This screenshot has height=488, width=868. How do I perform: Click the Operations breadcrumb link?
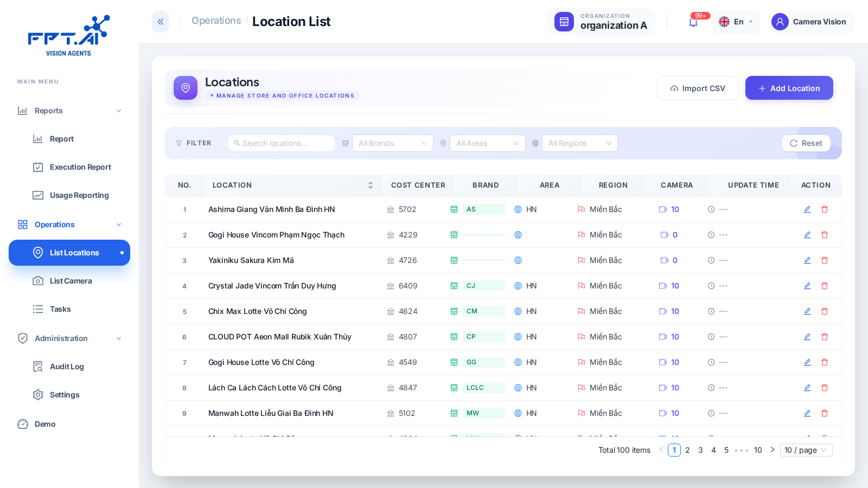click(x=216, y=21)
